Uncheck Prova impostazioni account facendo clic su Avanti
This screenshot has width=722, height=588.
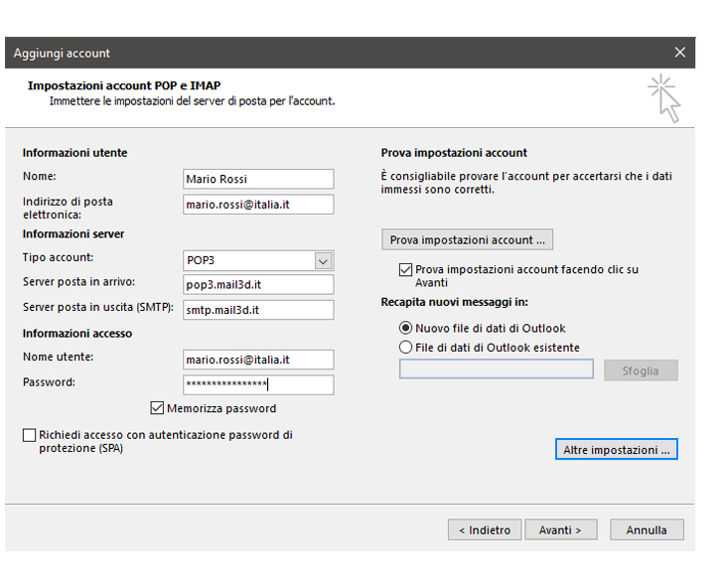tap(405, 269)
